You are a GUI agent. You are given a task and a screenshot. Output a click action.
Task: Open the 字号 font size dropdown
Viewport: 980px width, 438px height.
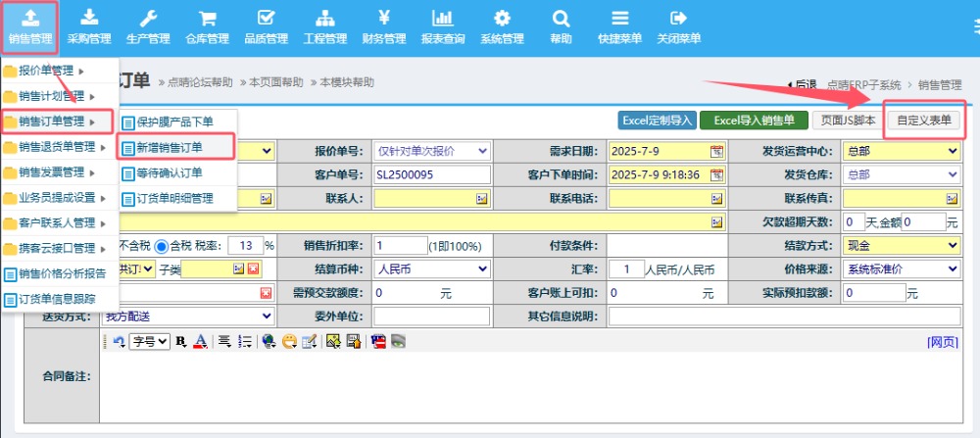pos(151,341)
